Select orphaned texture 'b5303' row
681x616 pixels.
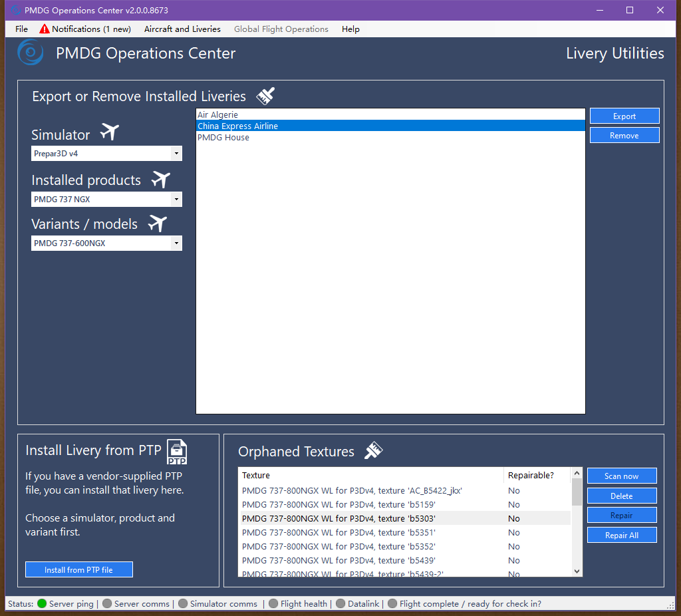pyautogui.click(x=405, y=518)
